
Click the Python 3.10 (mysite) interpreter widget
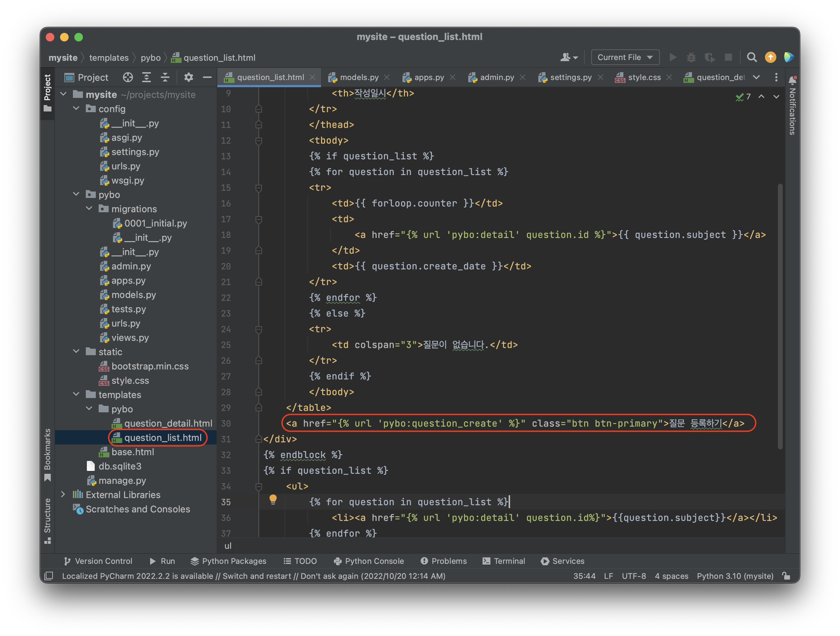coord(735,576)
